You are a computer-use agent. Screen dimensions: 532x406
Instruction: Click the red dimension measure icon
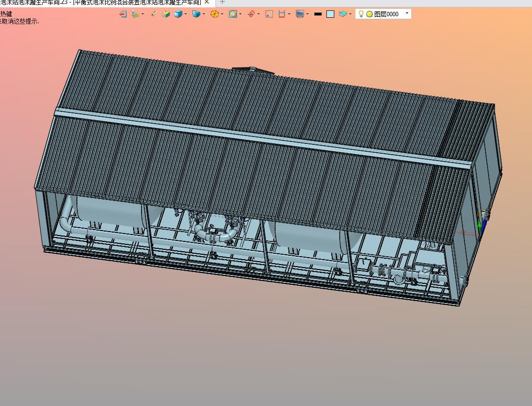point(282,14)
